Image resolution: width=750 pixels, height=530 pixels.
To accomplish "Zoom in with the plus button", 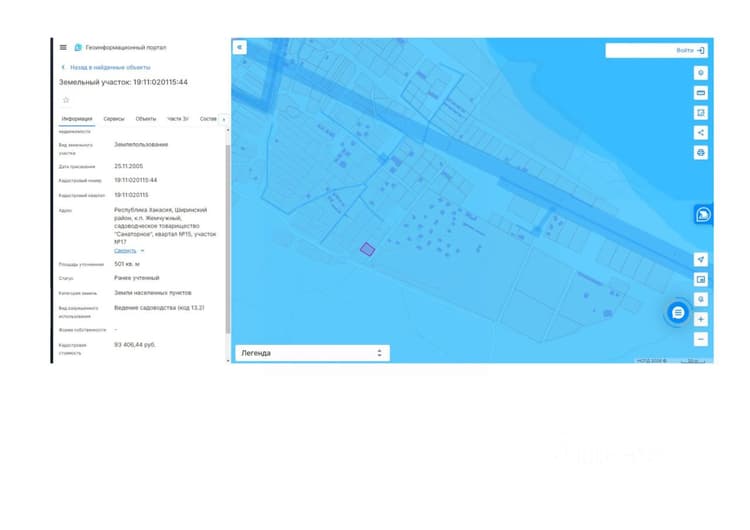I will [x=701, y=319].
